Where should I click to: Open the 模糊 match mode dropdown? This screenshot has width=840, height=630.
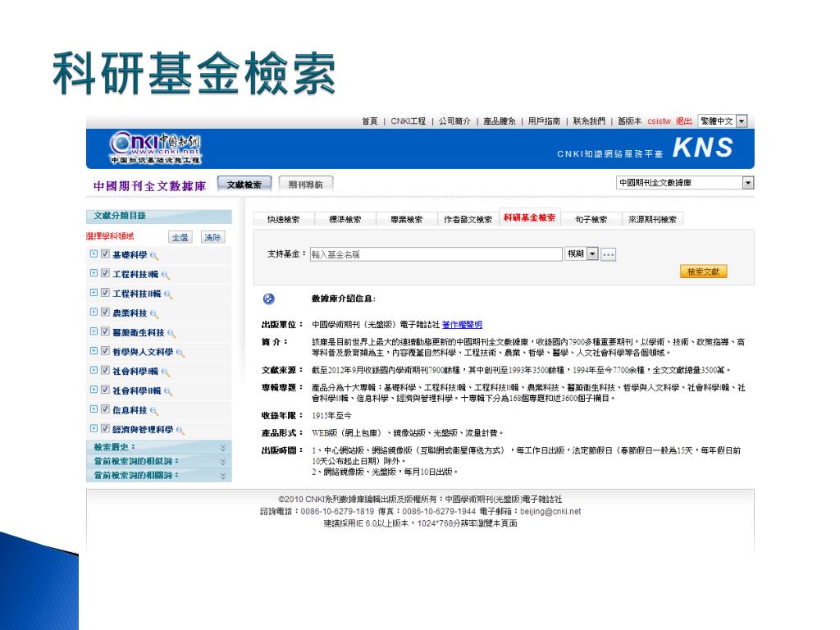pyautogui.click(x=592, y=254)
